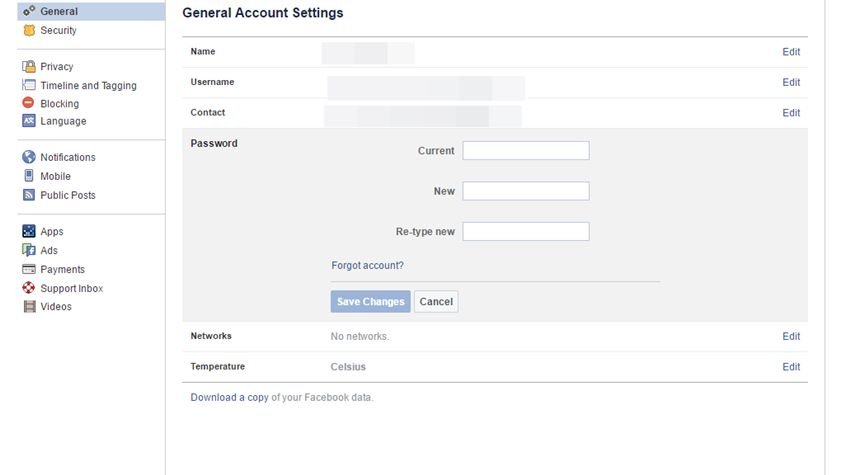Image resolution: width=850 pixels, height=475 pixels.
Task: Open Notifications settings
Action: click(68, 157)
